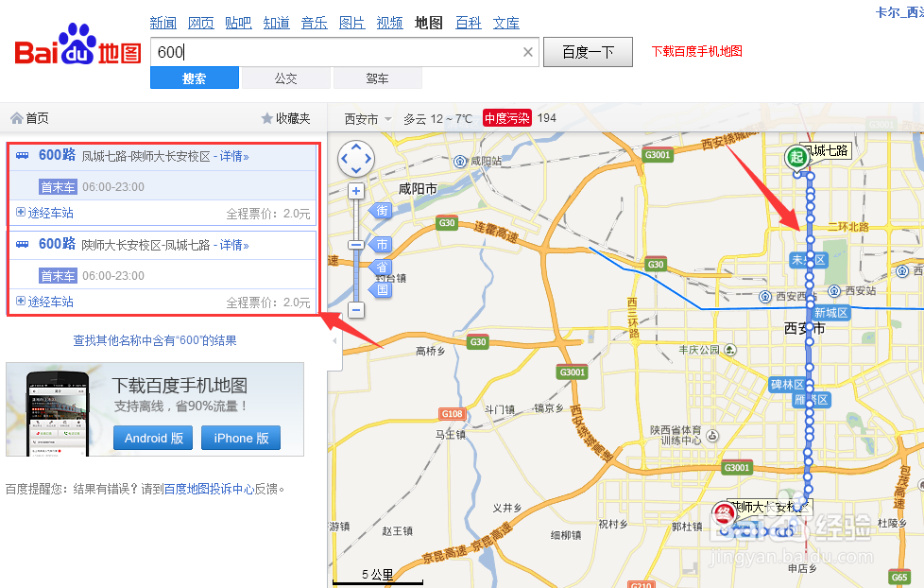Open the 音乐 navigation link
Screen dimensions: 924x588
coord(314,23)
